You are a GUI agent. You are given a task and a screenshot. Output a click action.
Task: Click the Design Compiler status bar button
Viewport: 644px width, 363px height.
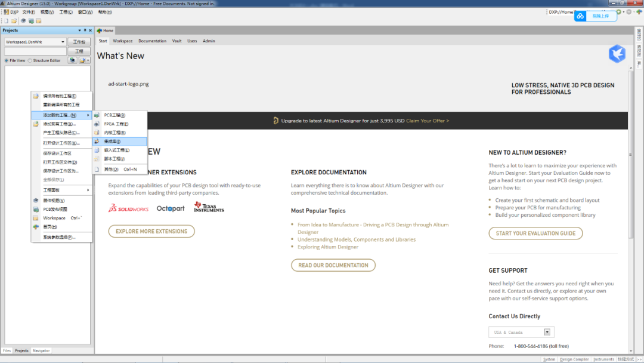coord(574,359)
